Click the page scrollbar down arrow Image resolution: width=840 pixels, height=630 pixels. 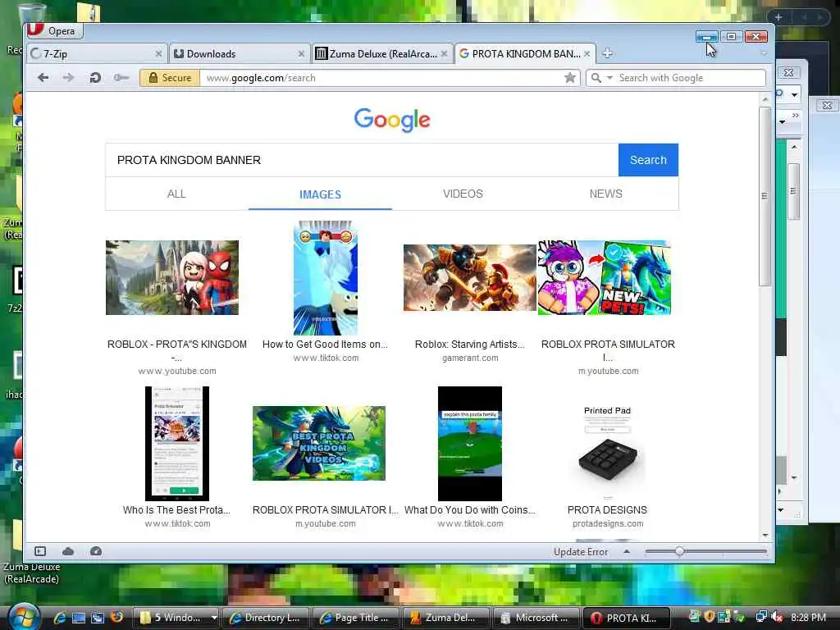tap(765, 535)
